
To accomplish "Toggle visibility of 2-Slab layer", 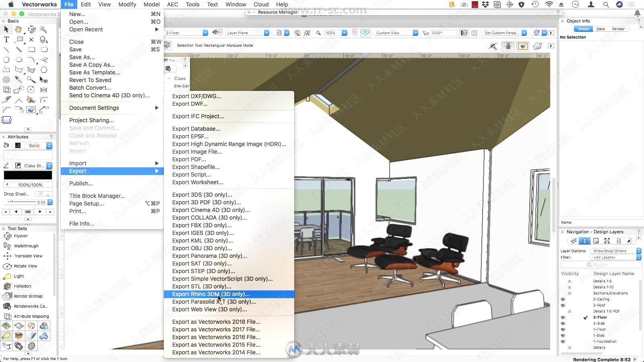I will 563,323.
